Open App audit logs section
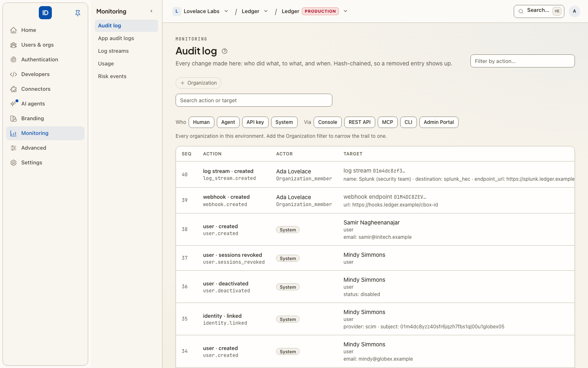588x368 pixels. (x=126, y=38)
